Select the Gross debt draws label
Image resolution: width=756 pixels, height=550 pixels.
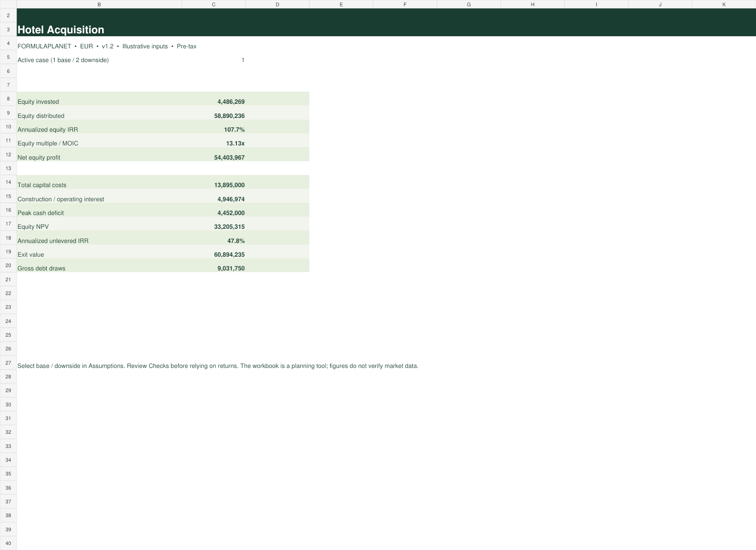(x=41, y=268)
